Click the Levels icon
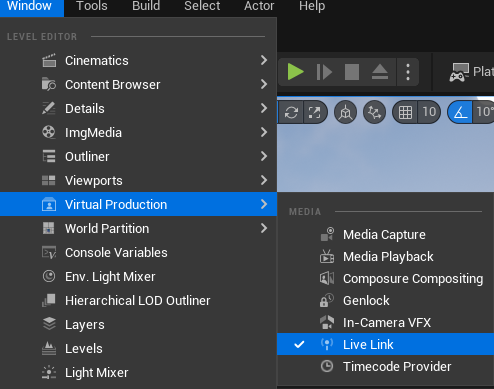The image size is (494, 389). point(49,348)
